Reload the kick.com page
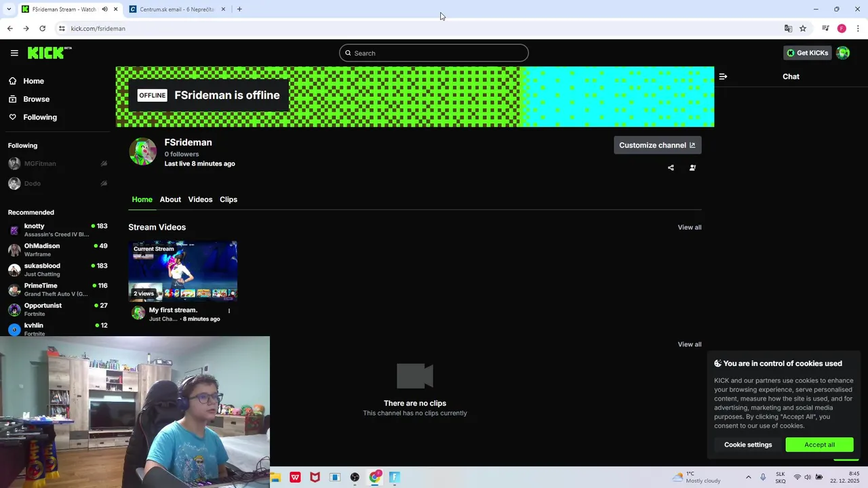This screenshot has height=488, width=868. tap(42, 28)
